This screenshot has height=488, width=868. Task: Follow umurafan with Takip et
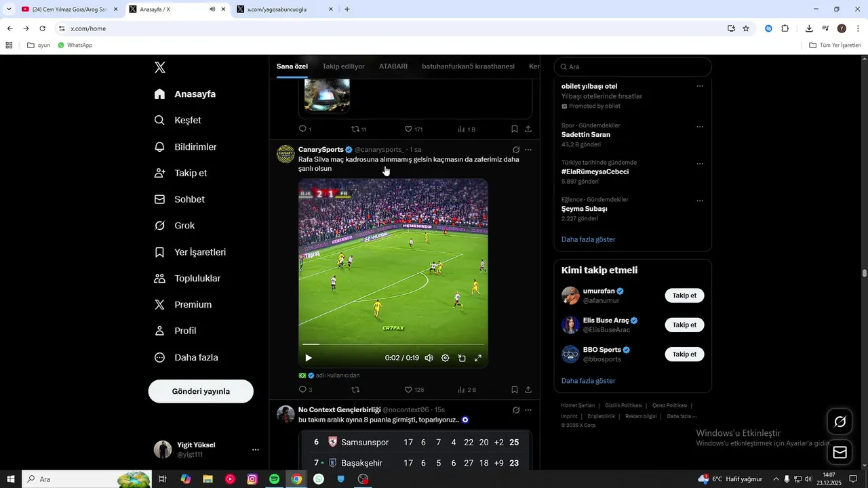pyautogui.click(x=684, y=296)
